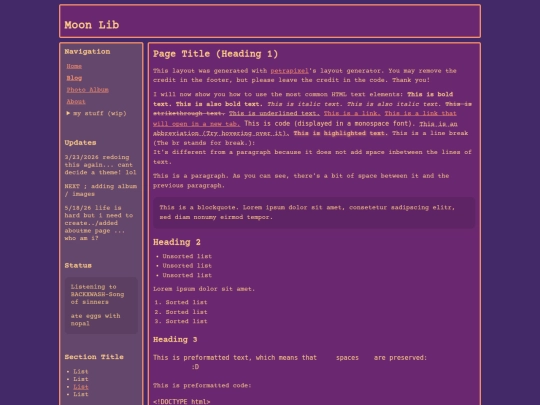
Task: Expand the 'my stuff (wip)' disclosure triangle
Action: point(68,113)
